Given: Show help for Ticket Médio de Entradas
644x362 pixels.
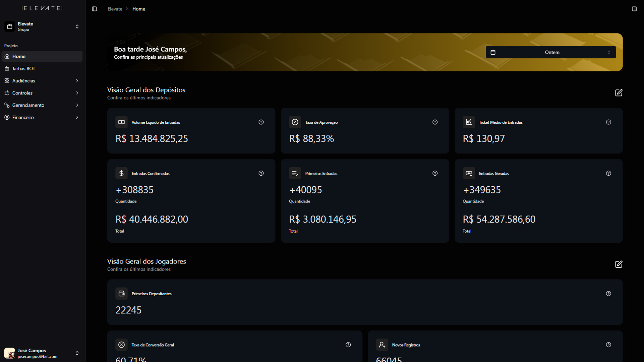Looking at the screenshot, I should (x=608, y=122).
